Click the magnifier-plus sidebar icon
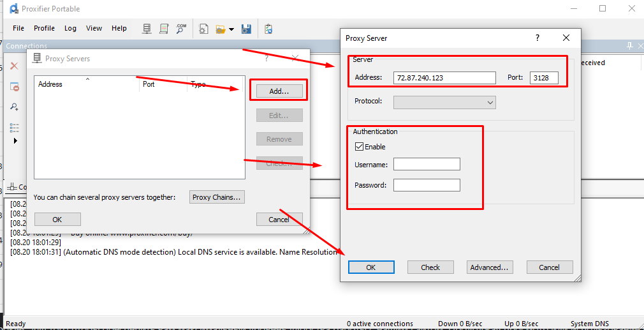This screenshot has height=330, width=644. click(x=15, y=107)
